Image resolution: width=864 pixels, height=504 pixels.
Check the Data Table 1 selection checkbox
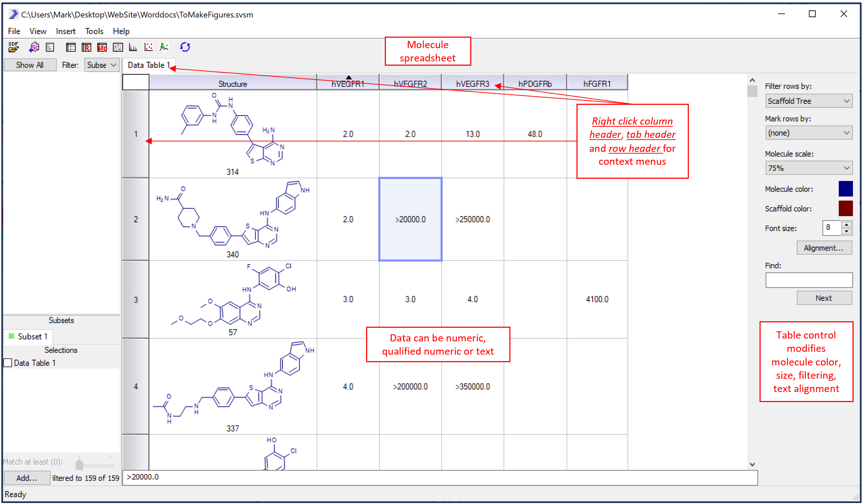[8, 363]
